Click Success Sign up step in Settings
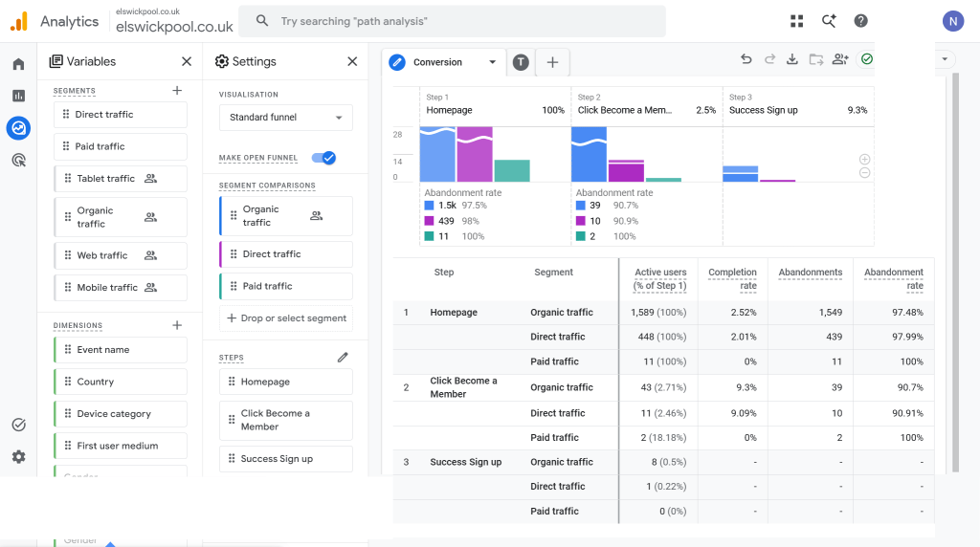This screenshot has width=980, height=547. click(286, 459)
